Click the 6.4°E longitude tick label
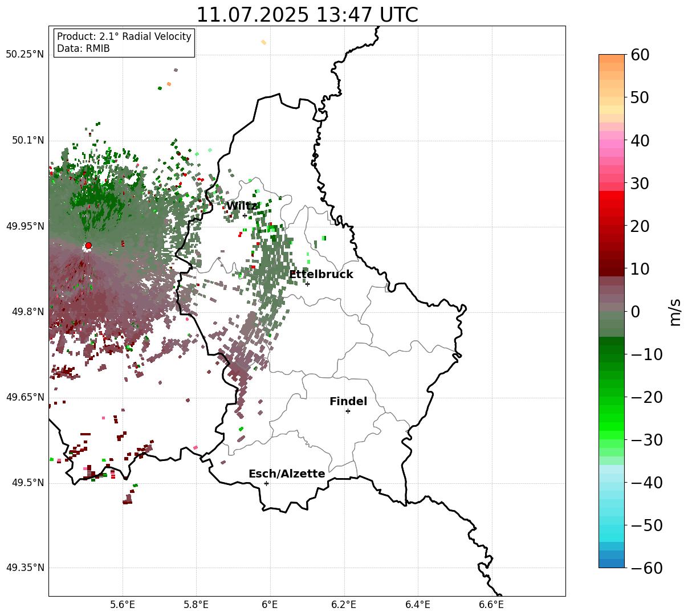Viewport: 688px width, 616px height. 418,605
